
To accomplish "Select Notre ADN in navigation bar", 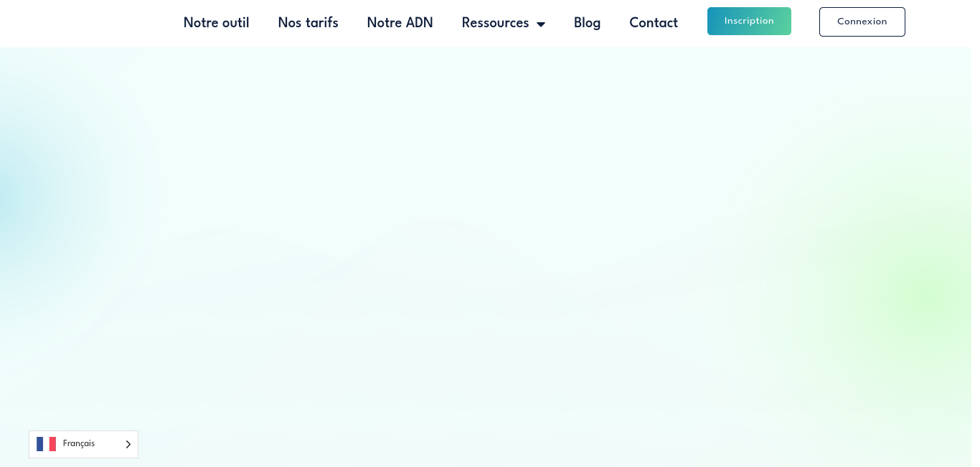I will (x=400, y=23).
